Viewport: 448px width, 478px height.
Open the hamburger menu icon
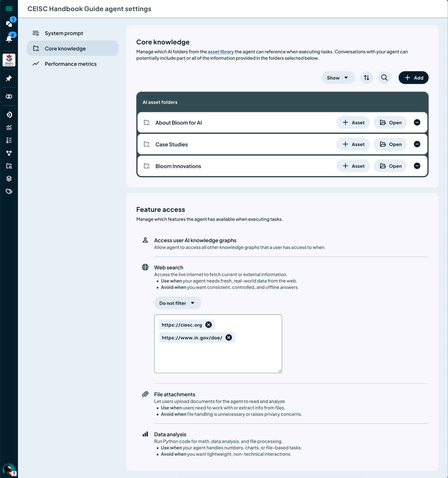9,9
